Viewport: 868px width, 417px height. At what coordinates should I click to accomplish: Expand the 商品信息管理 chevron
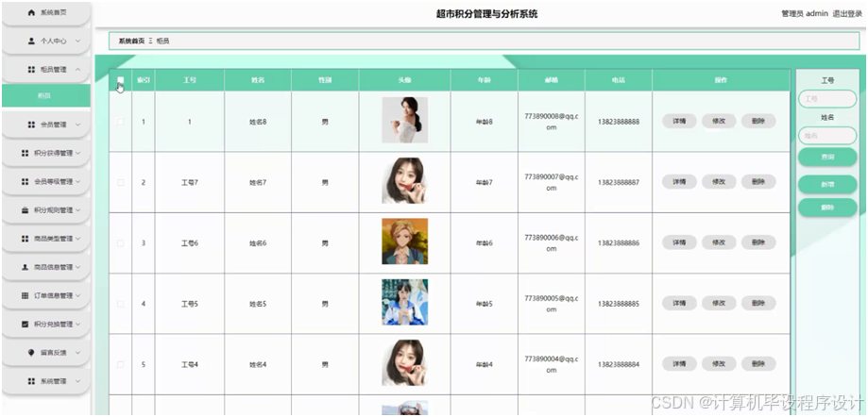pyautogui.click(x=78, y=267)
